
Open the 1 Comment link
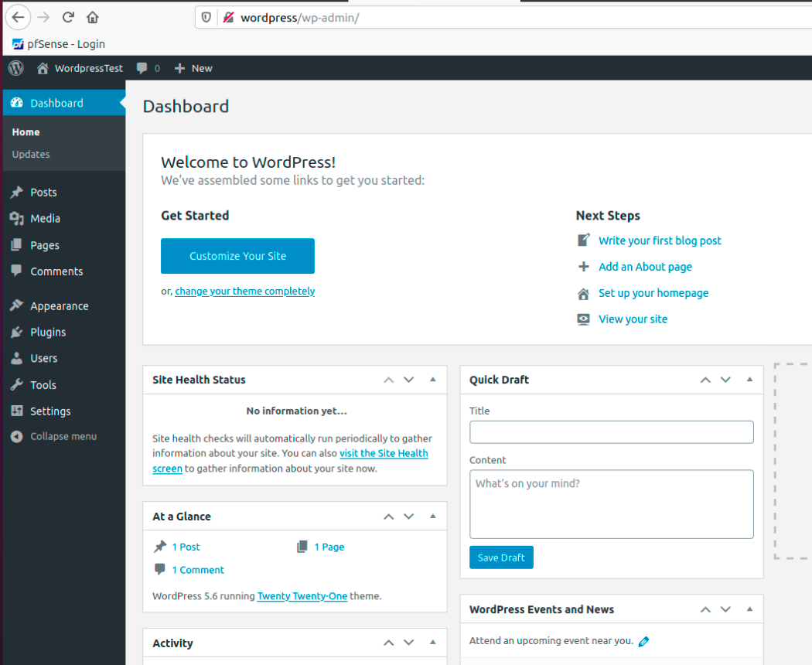pyautogui.click(x=198, y=570)
